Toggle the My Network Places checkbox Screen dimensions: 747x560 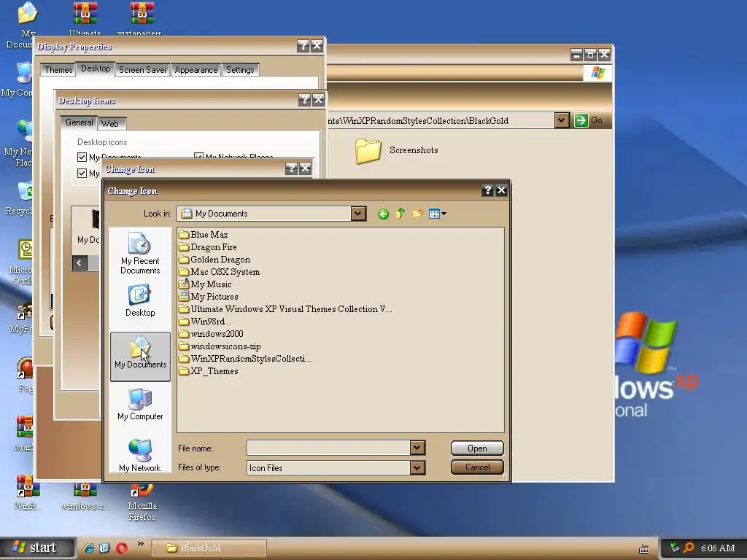tap(198, 157)
